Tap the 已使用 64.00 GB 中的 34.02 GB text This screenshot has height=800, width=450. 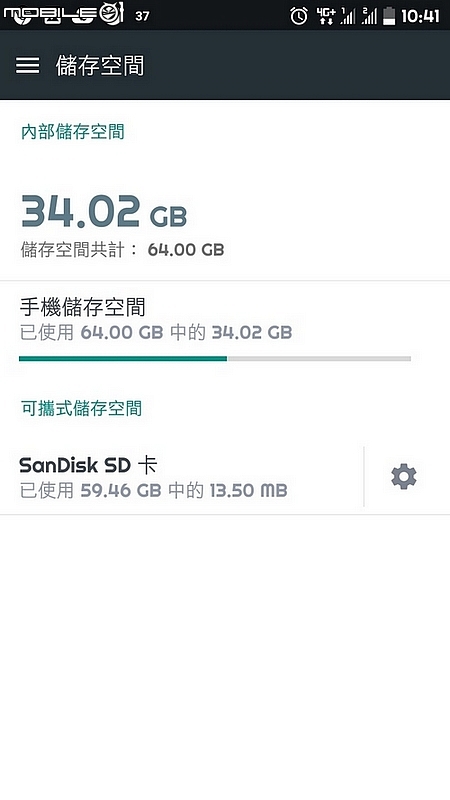(x=156, y=333)
